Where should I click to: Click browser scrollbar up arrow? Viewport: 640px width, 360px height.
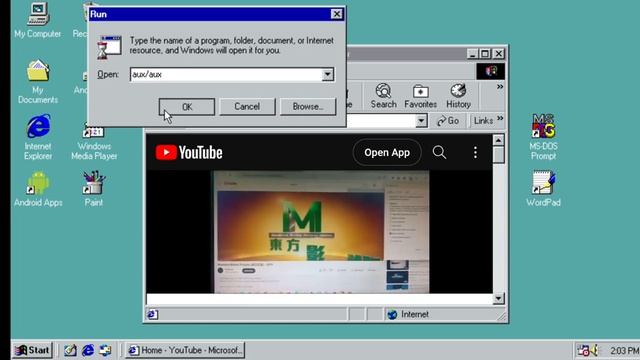pos(498,140)
